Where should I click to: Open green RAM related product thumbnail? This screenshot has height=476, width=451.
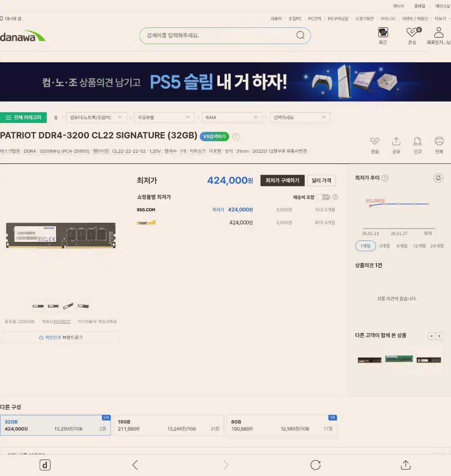(399, 359)
